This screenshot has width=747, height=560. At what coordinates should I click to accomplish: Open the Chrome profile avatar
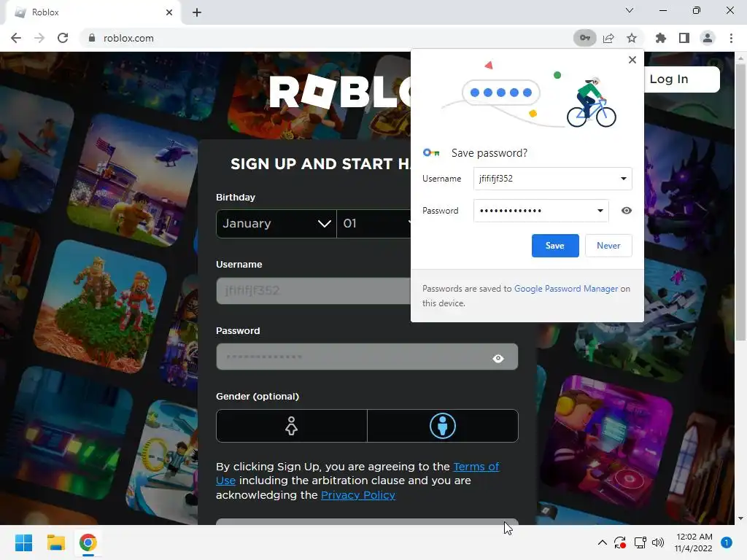(x=708, y=38)
